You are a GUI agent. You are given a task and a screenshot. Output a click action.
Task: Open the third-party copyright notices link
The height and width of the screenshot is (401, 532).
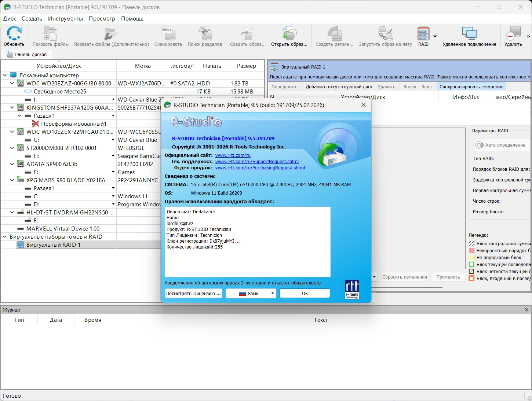243,283
